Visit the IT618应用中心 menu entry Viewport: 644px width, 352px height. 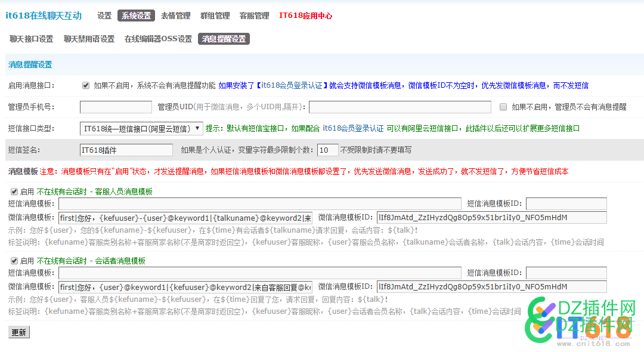point(305,15)
